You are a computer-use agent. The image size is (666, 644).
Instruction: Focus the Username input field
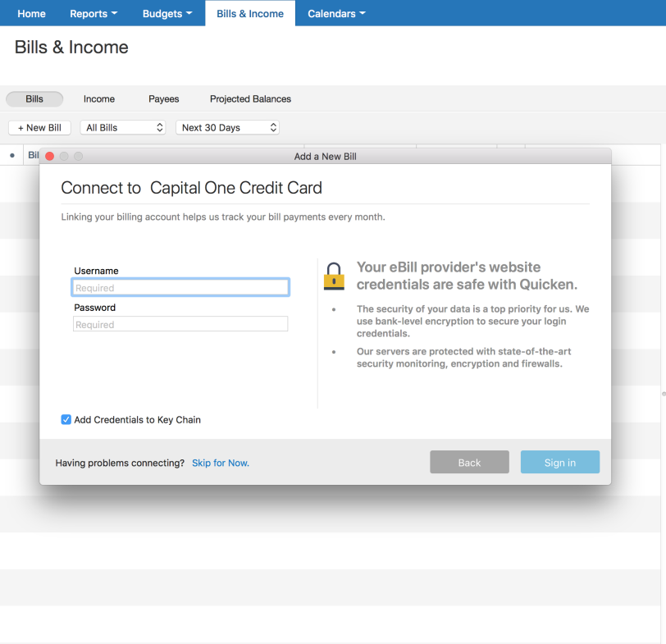[x=180, y=288]
